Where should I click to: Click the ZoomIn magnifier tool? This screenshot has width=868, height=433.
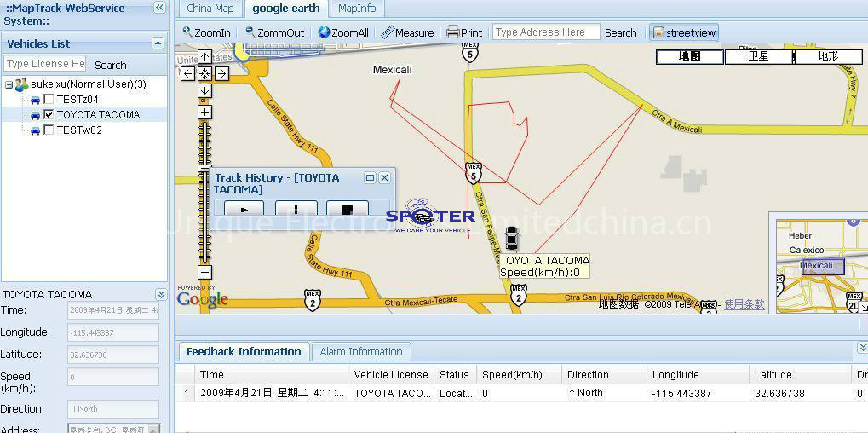[205, 32]
